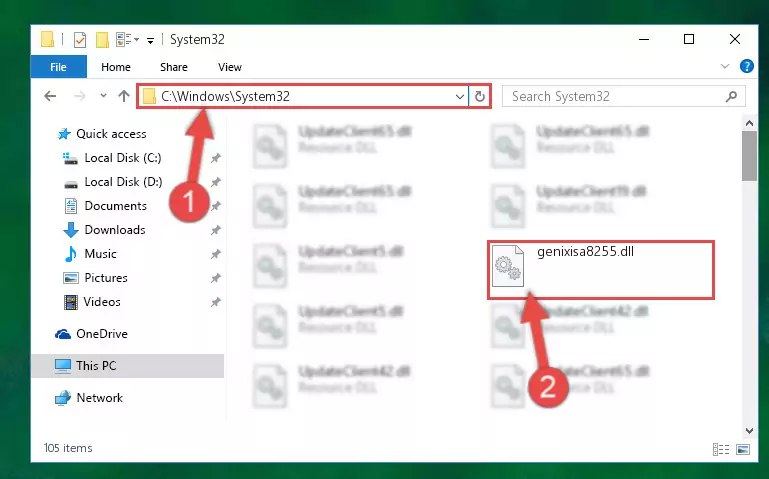This screenshot has height=479, width=769.
Task: Open Videos in the sidebar
Action: (x=102, y=302)
